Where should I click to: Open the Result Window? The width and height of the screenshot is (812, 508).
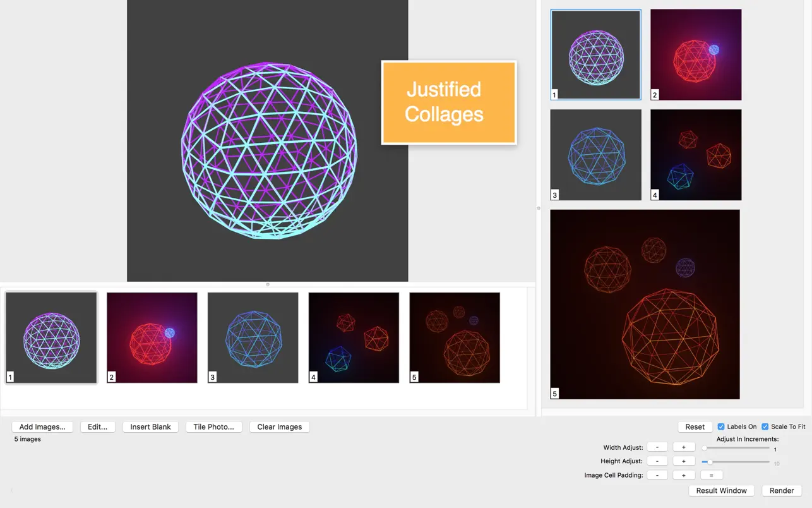pos(721,491)
